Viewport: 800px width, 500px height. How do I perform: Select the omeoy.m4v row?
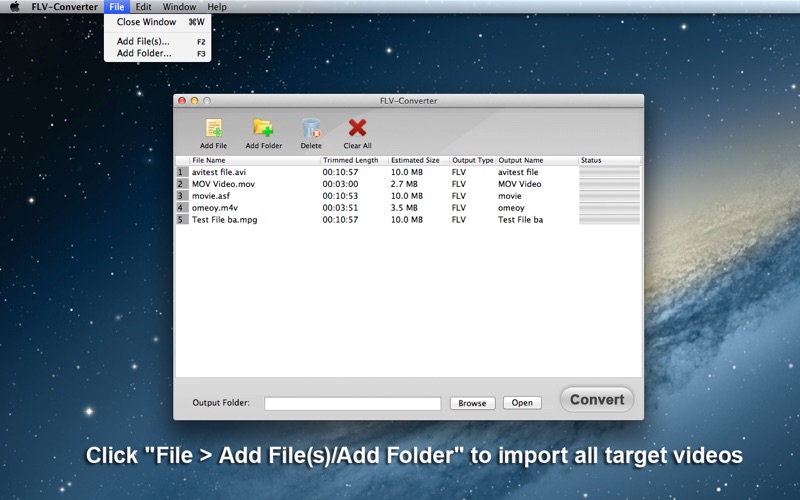pyautogui.click(x=408, y=208)
